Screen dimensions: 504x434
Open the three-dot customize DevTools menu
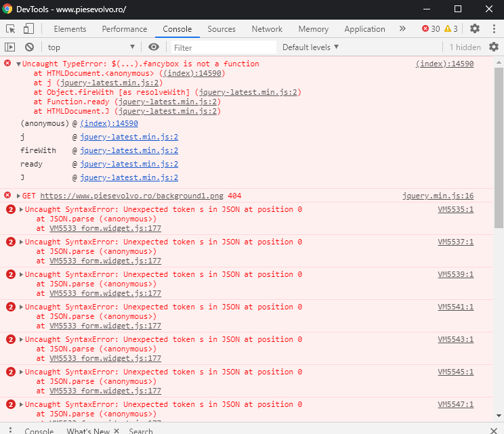(493, 29)
